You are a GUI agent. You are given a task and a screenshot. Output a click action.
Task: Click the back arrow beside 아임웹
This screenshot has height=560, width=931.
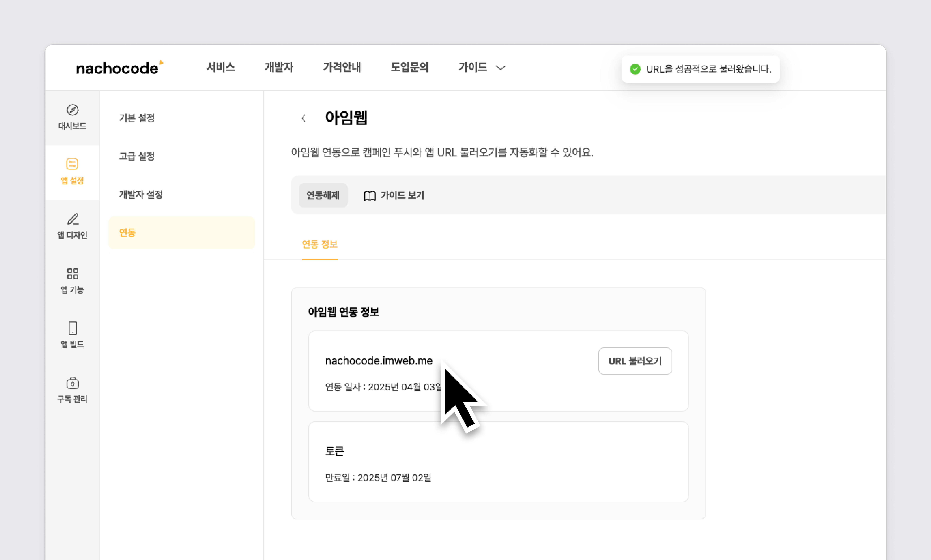click(x=304, y=118)
